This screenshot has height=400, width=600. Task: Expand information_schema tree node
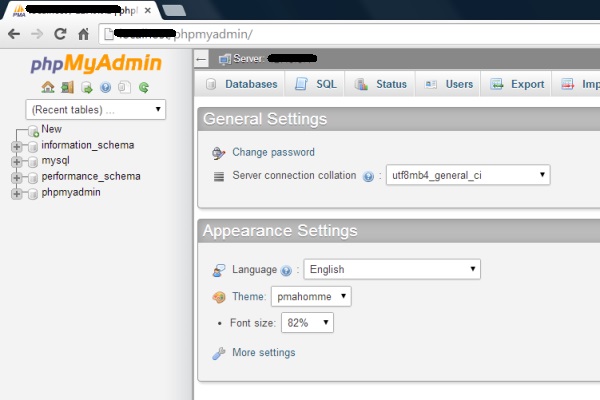point(16,147)
